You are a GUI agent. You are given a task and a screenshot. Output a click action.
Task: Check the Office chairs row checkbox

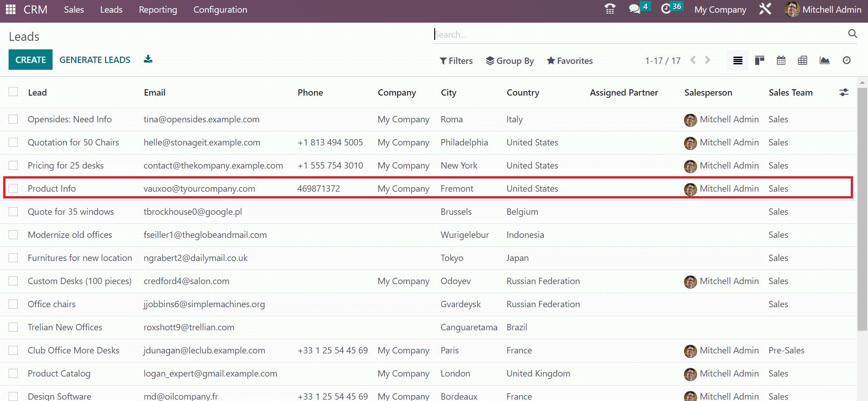pyautogui.click(x=13, y=304)
